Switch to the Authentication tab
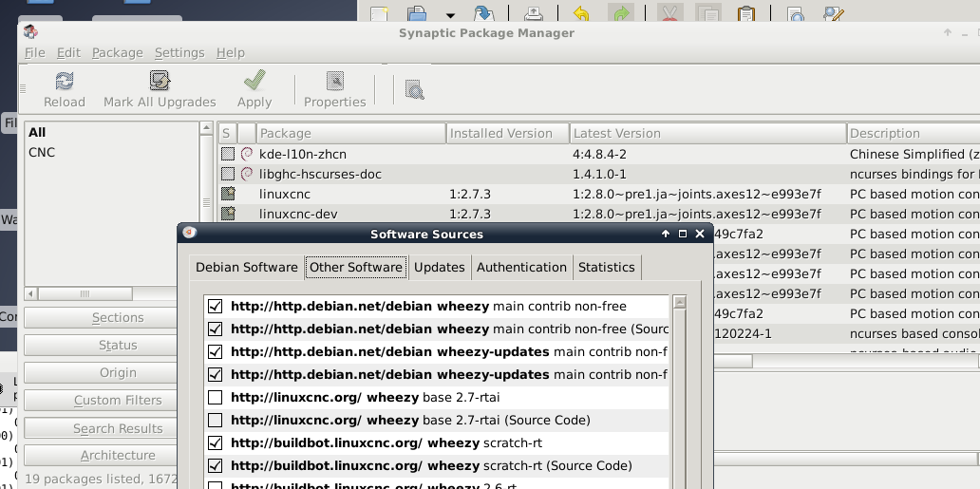The height and width of the screenshot is (489, 980). tap(522, 268)
